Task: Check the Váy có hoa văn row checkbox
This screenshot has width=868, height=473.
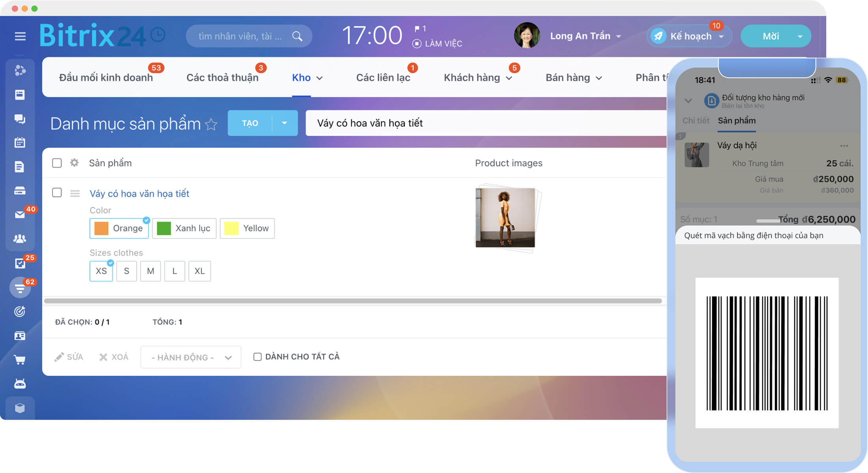Action: 57,192
